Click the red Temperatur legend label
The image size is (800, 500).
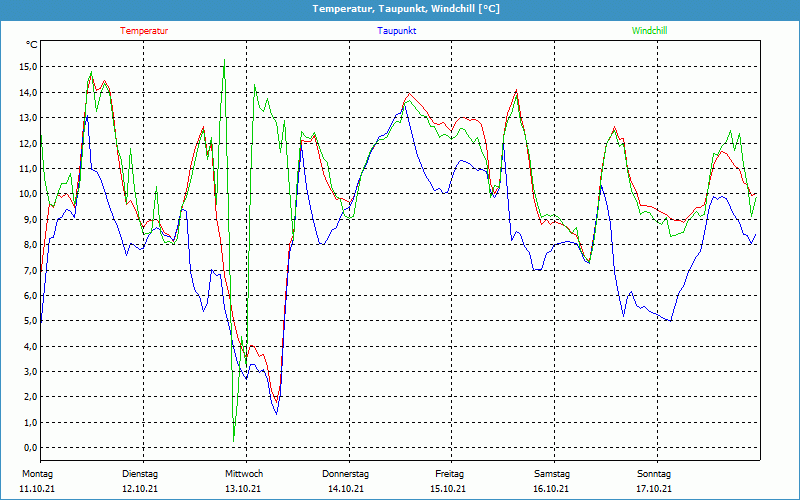click(x=144, y=31)
